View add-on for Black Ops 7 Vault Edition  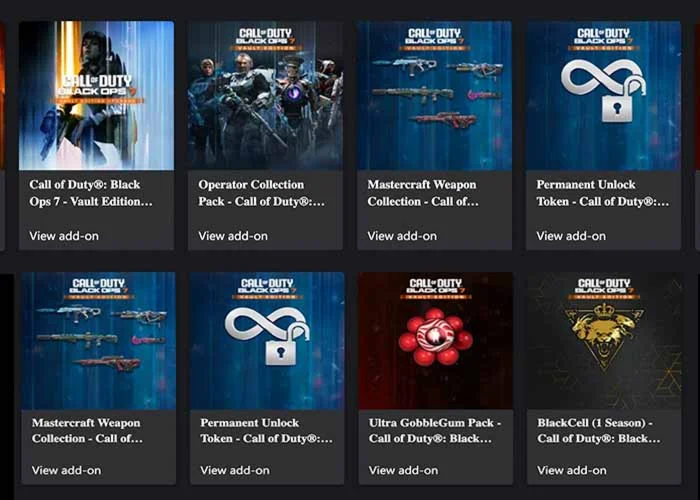pos(64,236)
